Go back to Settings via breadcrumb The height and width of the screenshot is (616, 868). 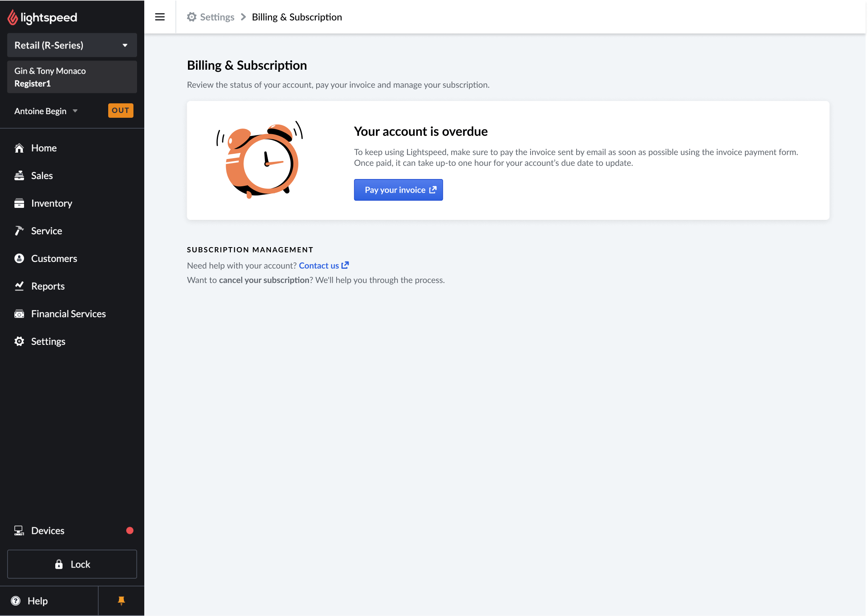pos(217,17)
